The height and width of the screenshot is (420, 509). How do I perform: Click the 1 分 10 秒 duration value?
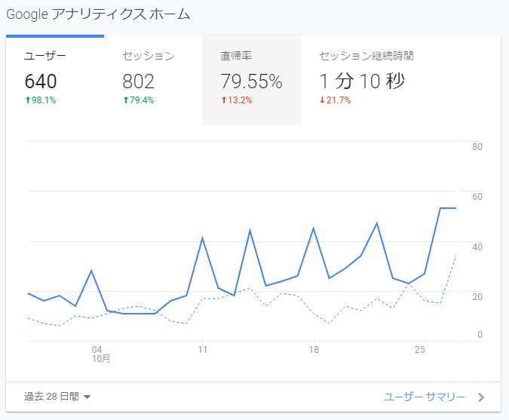[362, 81]
